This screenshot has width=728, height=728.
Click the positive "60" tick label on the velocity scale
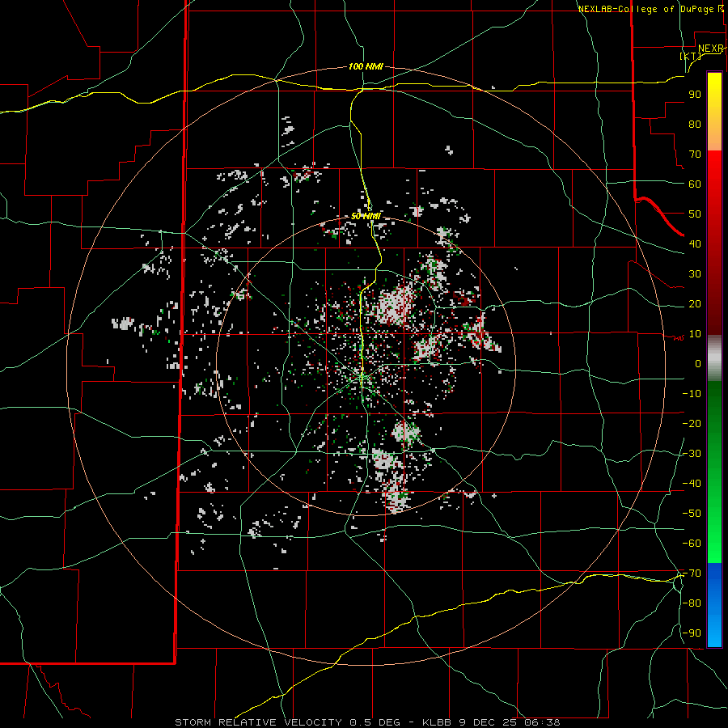pos(695,184)
